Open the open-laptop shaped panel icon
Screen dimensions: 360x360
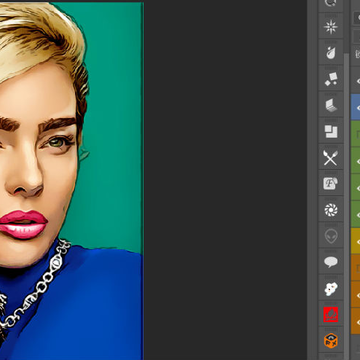click(x=331, y=105)
